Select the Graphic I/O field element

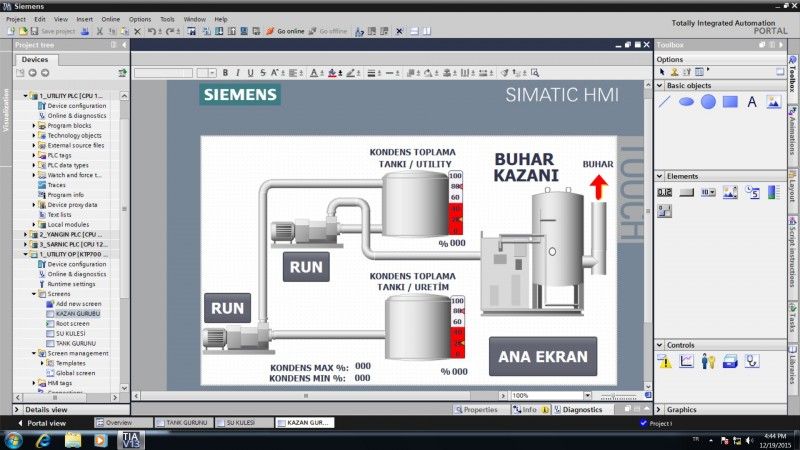730,192
